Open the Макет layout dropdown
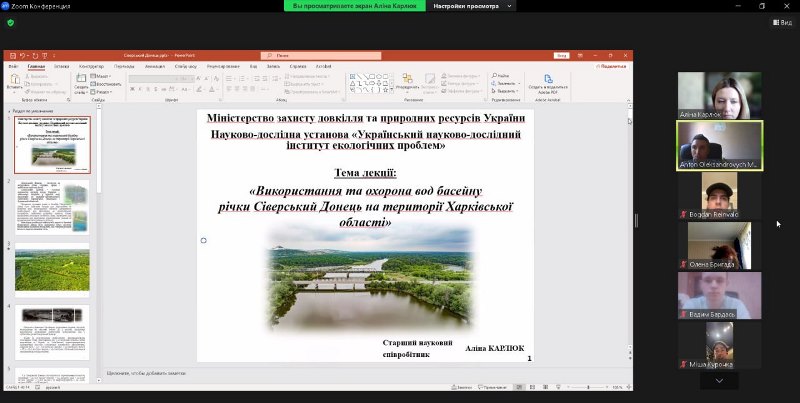Image resolution: width=800 pixels, height=403 pixels. pos(103,75)
